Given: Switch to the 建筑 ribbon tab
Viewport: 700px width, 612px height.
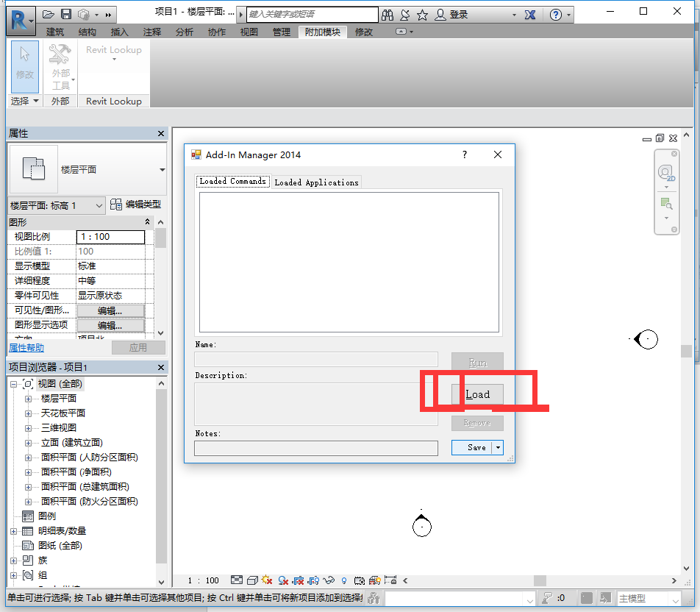Looking at the screenshot, I should [55, 32].
